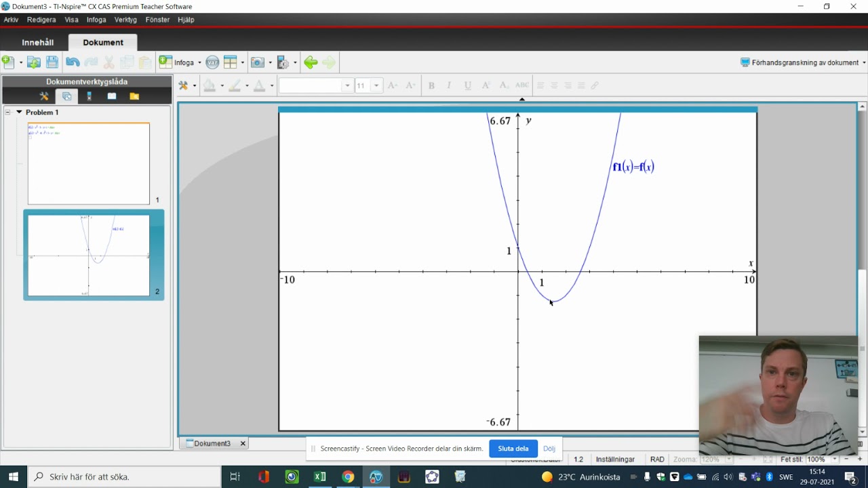The image size is (868, 488).
Task: Select page sorter icon in toolbox
Action: click(66, 96)
